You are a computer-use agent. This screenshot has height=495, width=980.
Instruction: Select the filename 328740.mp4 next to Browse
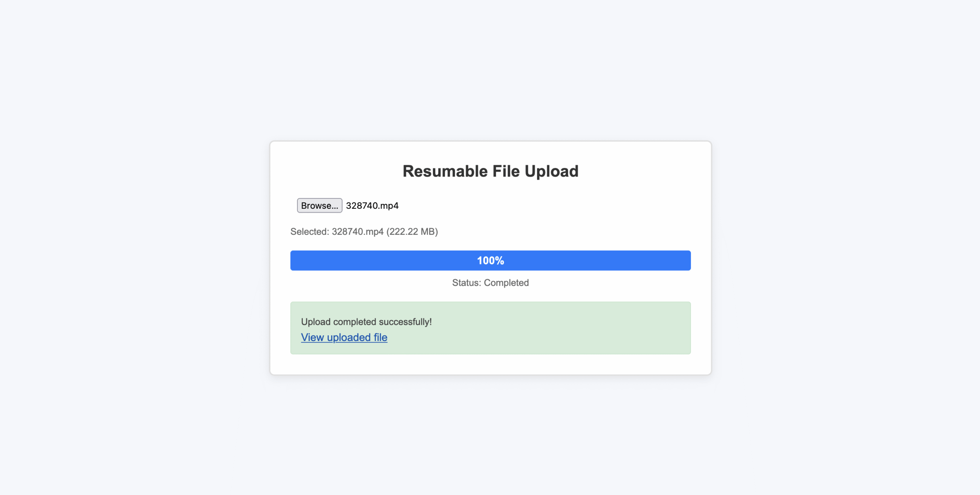point(371,205)
